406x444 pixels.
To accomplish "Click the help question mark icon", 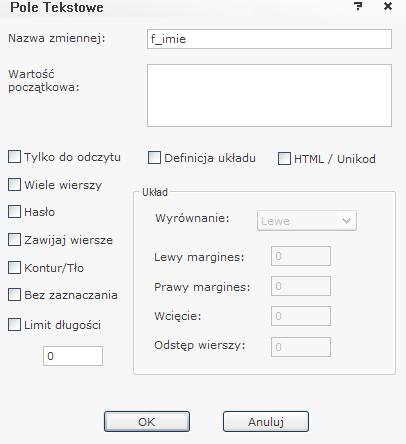I will pyautogui.click(x=358, y=6).
